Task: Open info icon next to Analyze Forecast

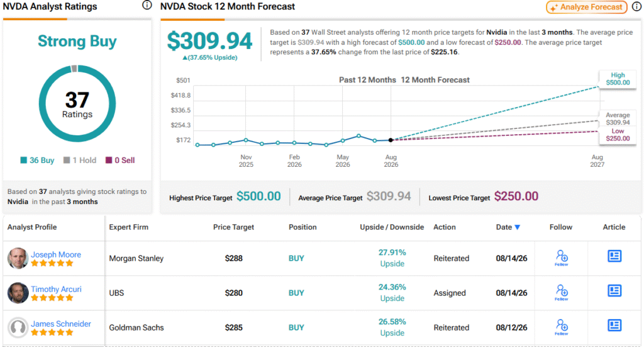Action: pos(636,6)
